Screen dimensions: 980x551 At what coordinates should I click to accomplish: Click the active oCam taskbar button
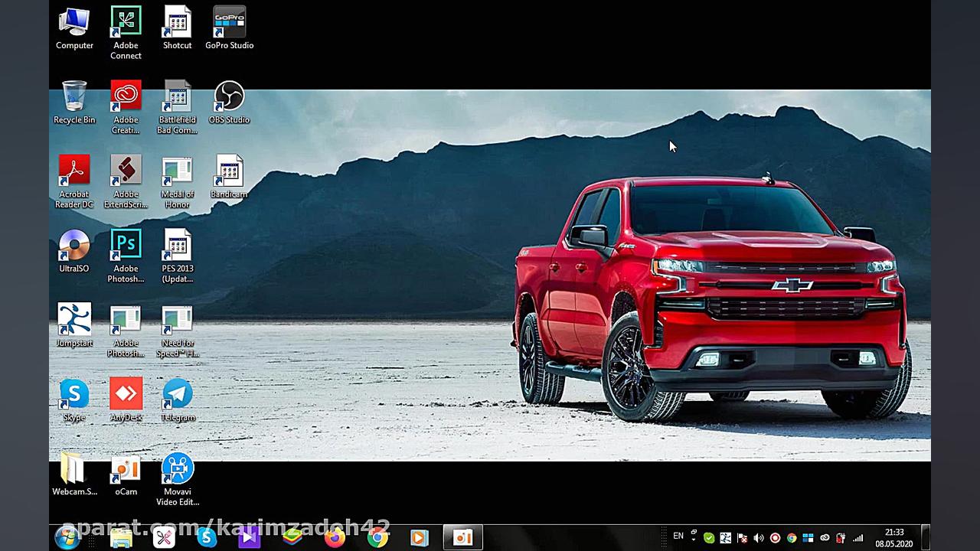pos(462,538)
